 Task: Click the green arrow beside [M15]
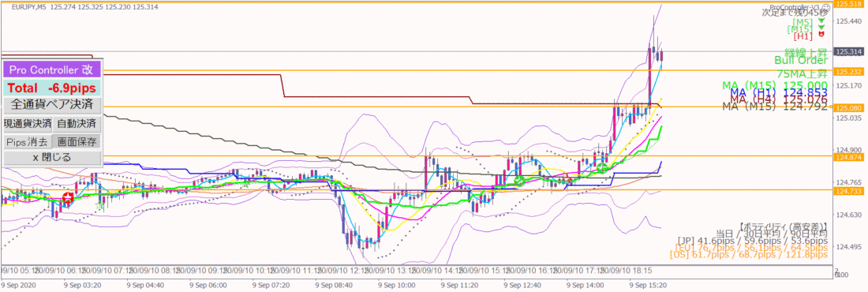pyautogui.click(x=821, y=28)
